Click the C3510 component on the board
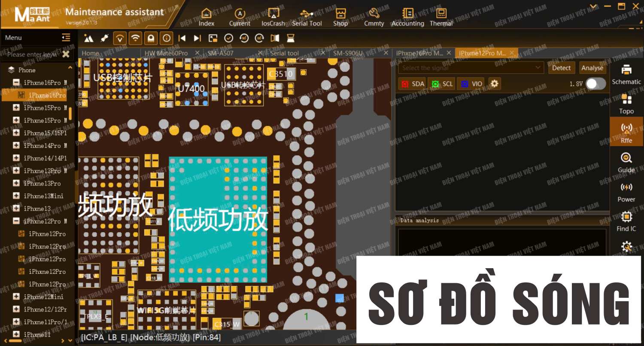 click(x=281, y=74)
